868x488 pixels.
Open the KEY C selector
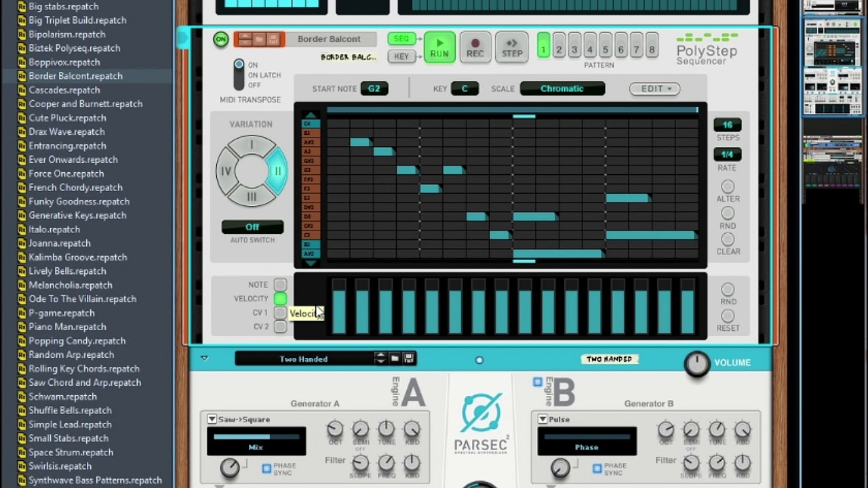(465, 89)
